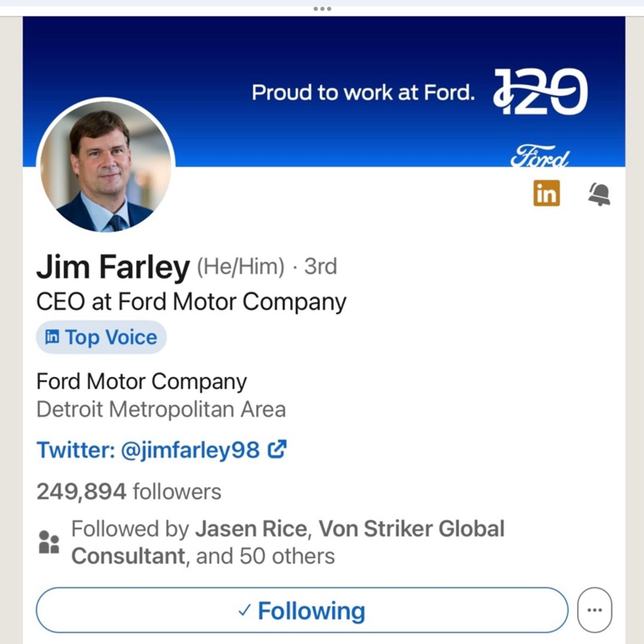Open Jasen Rice's profile from followers line
The image size is (644, 644).
[x=251, y=529]
